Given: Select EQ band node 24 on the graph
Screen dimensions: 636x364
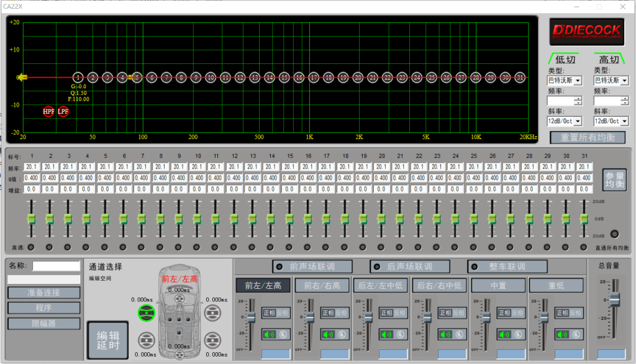Looking at the screenshot, I should pyautogui.click(x=417, y=77).
